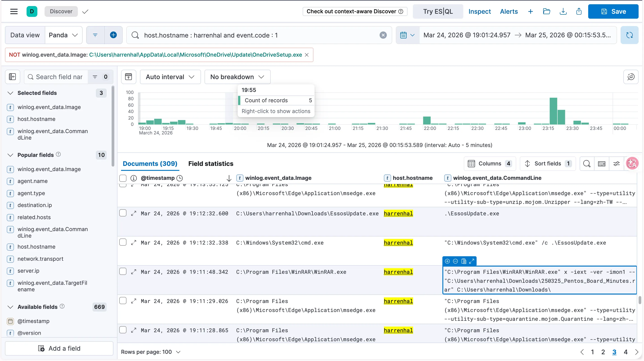This screenshot has width=644, height=361.
Task: Open the Inspect panel
Action: click(x=480, y=11)
